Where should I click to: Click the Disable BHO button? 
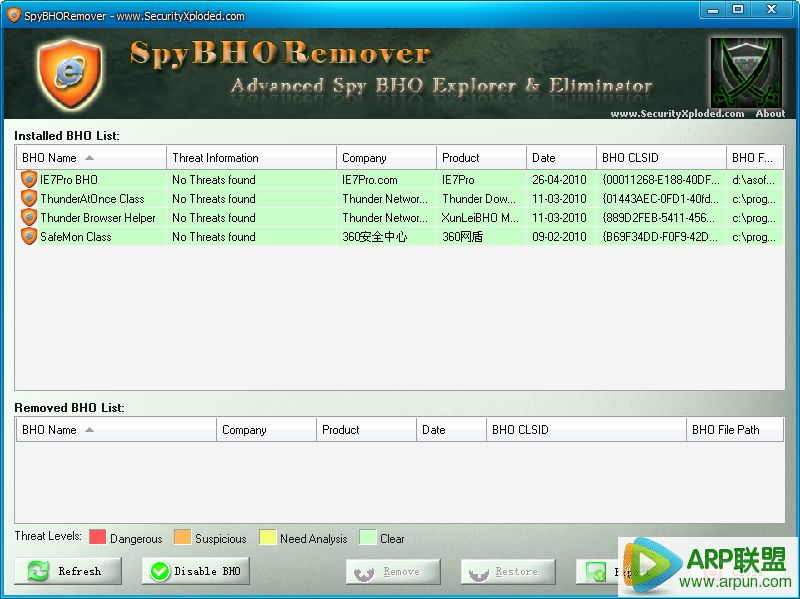196,571
